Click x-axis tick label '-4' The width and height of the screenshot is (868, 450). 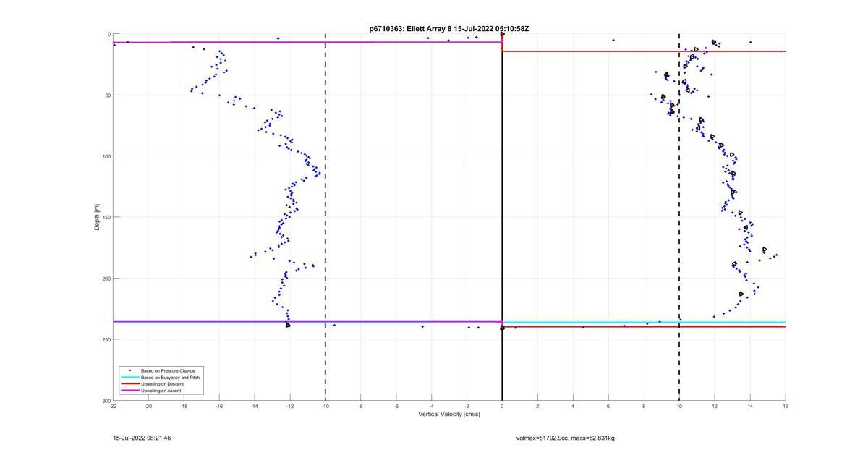pos(431,406)
